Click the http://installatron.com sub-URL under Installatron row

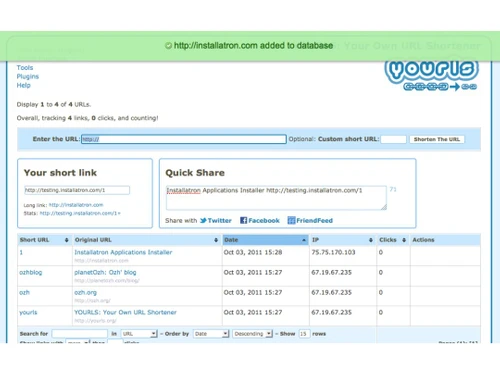click(x=101, y=261)
